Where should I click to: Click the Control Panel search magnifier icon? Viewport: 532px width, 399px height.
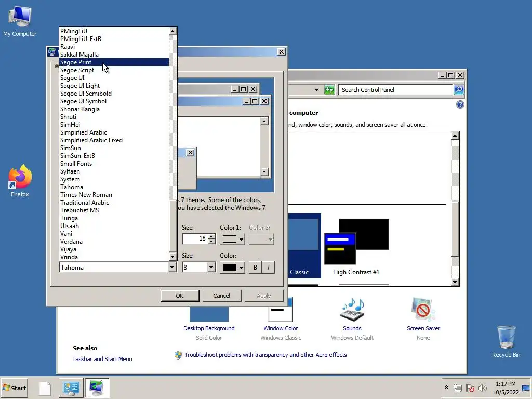coord(459,89)
